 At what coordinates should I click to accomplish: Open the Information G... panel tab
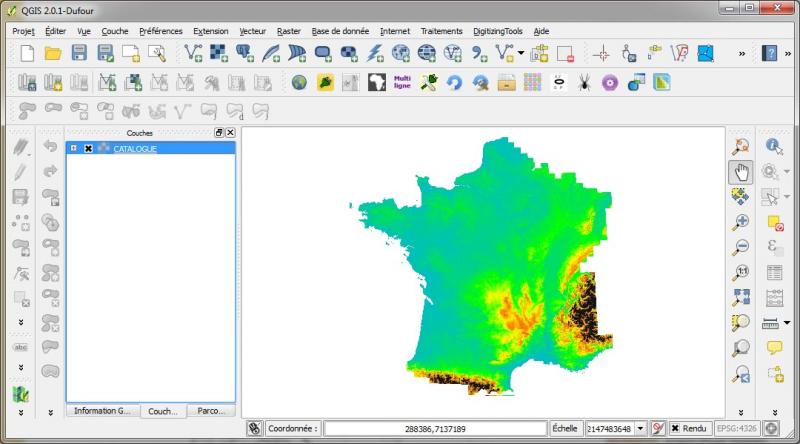tap(102, 410)
